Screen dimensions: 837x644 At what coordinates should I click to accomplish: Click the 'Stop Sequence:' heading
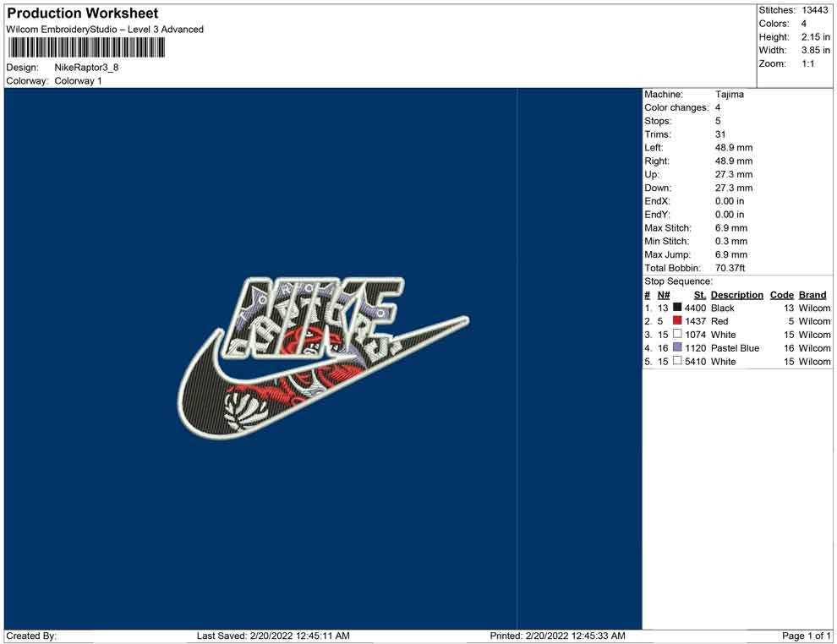(678, 281)
